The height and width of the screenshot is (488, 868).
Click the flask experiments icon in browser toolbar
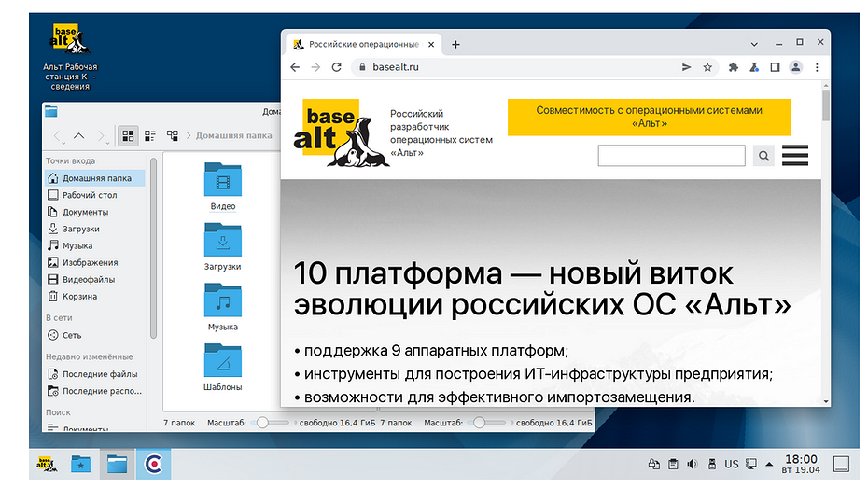click(754, 67)
